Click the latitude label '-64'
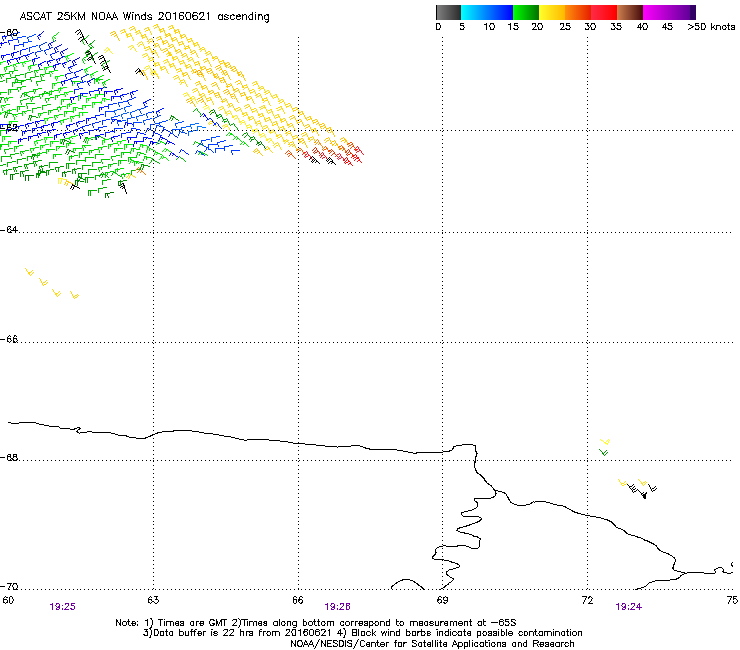740x650 pixels. [9, 229]
